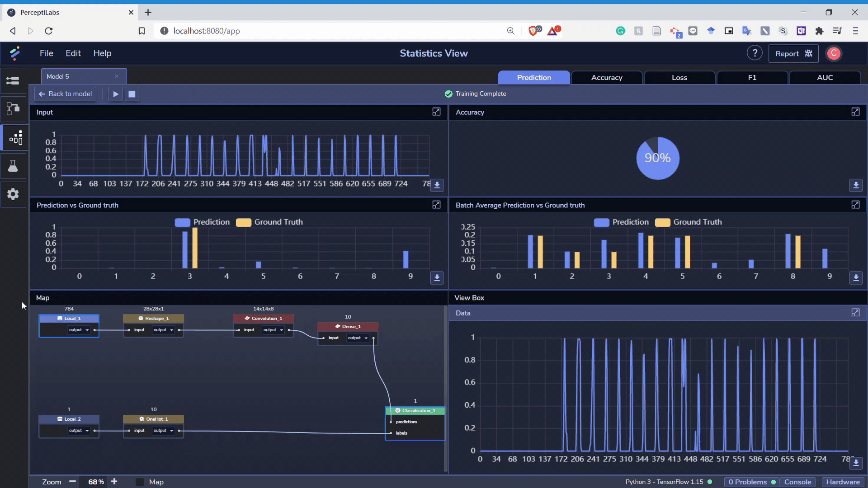The image size is (868, 488).
Task: Click the help question mark icon
Action: click(754, 53)
